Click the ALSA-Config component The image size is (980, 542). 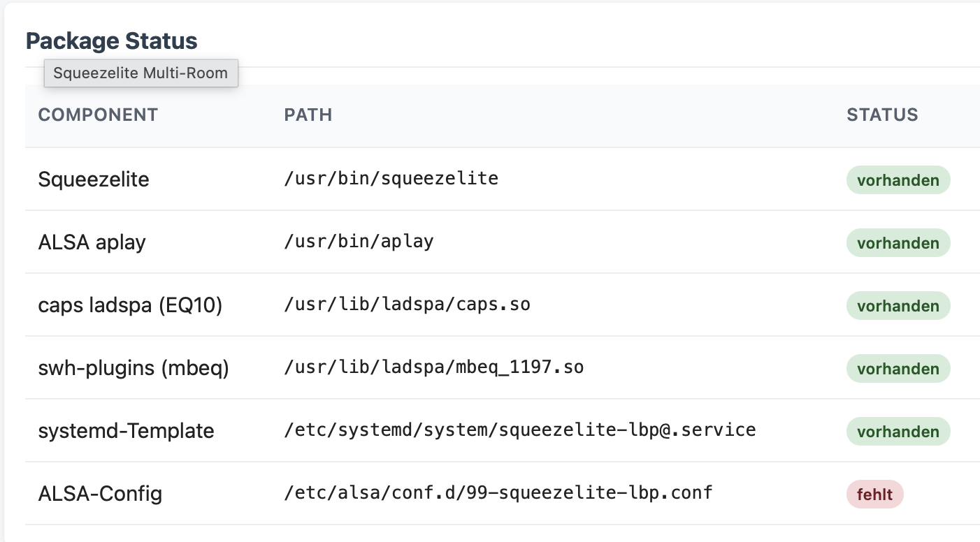(x=100, y=494)
